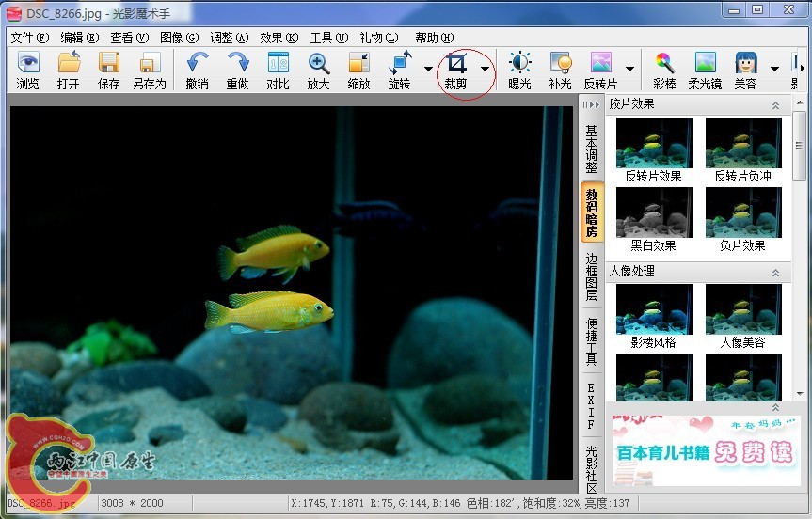This screenshot has width=812, height=519.
Task: Save image with 保存 icon
Action: click(x=109, y=71)
